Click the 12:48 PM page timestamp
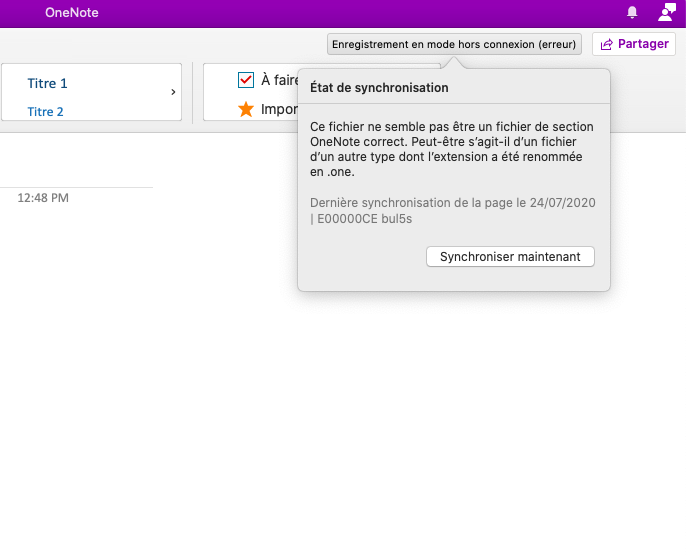Viewport: 686px width, 555px height. point(43,198)
